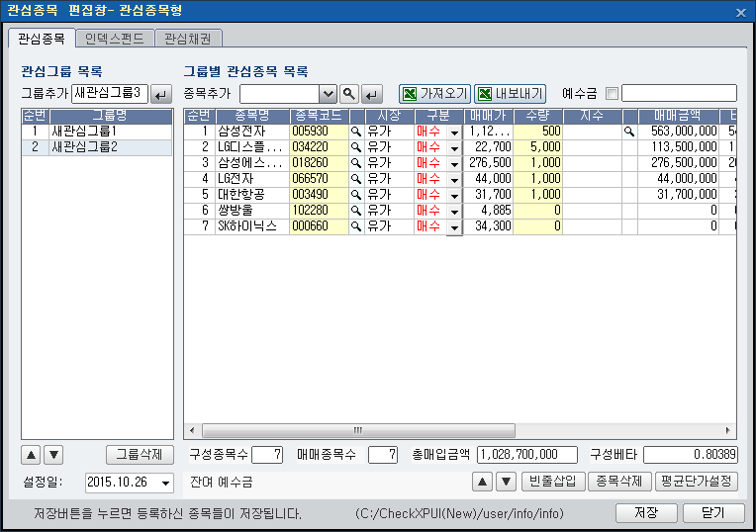Click stock code cell 066570

pos(319,179)
